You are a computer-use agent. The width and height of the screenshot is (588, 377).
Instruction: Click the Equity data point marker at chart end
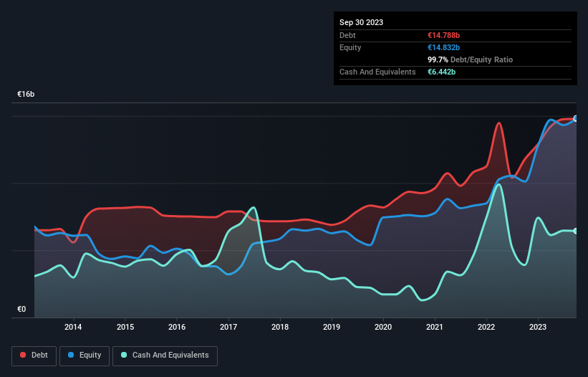[576, 118]
